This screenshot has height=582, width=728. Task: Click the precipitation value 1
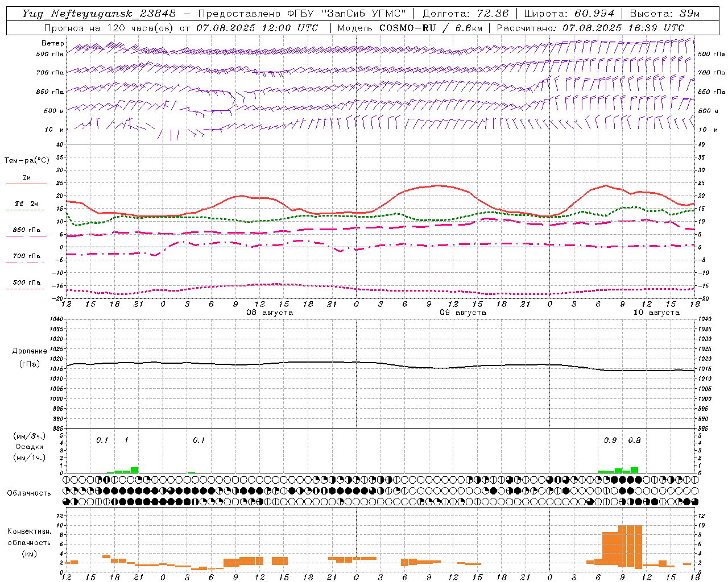pos(126,440)
